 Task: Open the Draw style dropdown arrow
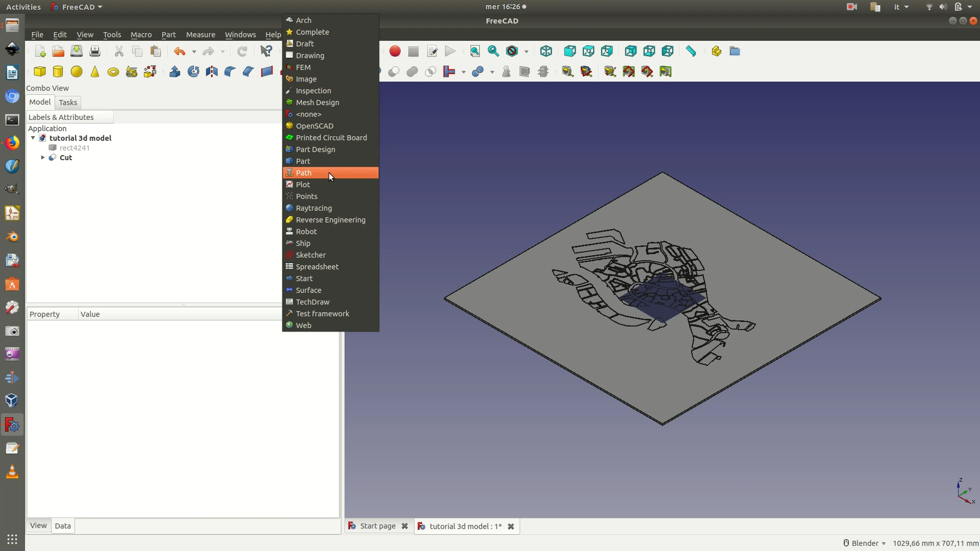coord(526,52)
